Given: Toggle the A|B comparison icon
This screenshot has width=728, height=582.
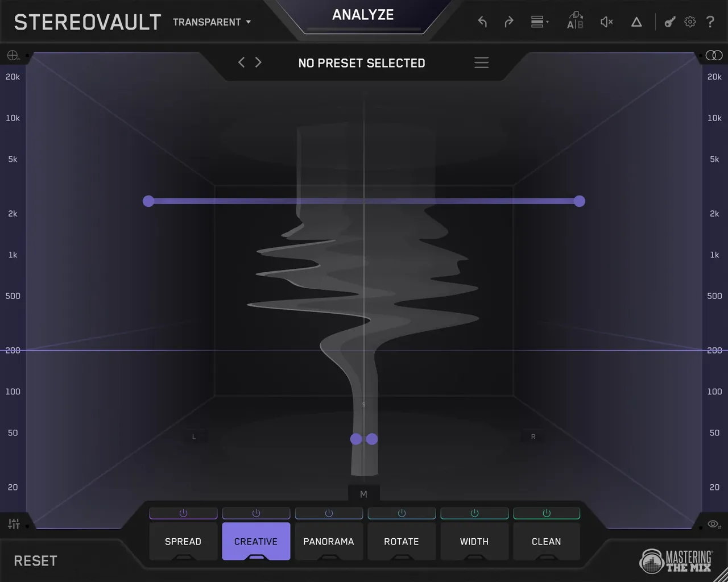Looking at the screenshot, I should coord(575,20).
